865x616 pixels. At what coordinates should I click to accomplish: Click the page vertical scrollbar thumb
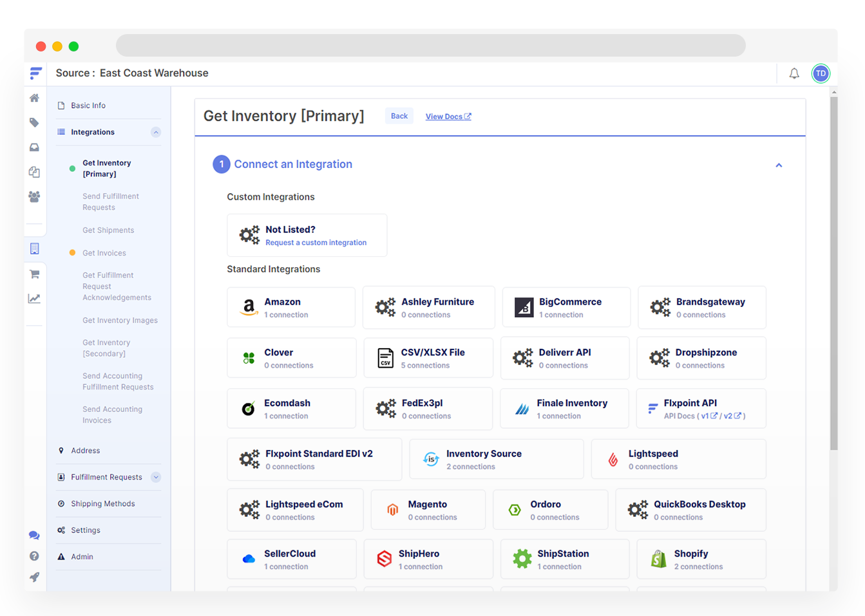833,274
